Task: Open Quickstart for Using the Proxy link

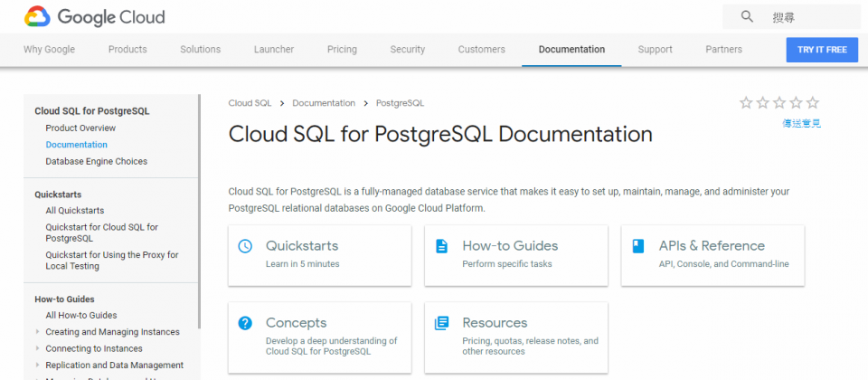Action: point(112,261)
